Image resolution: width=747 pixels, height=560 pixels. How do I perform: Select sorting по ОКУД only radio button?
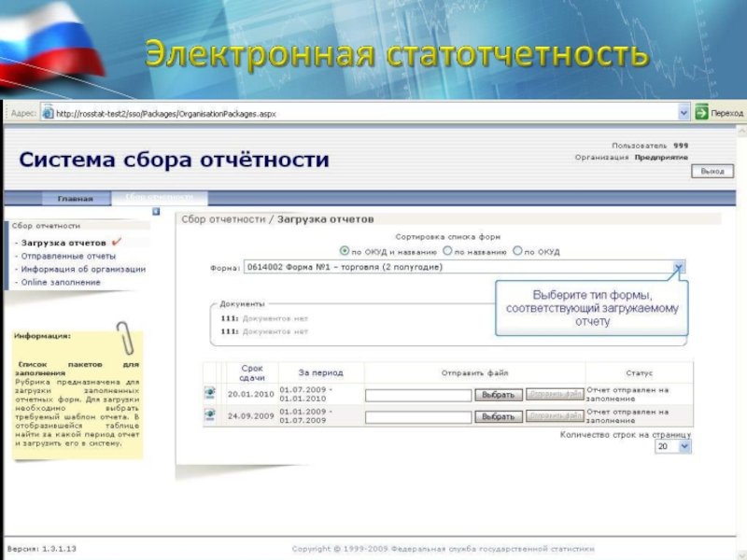[517, 250]
